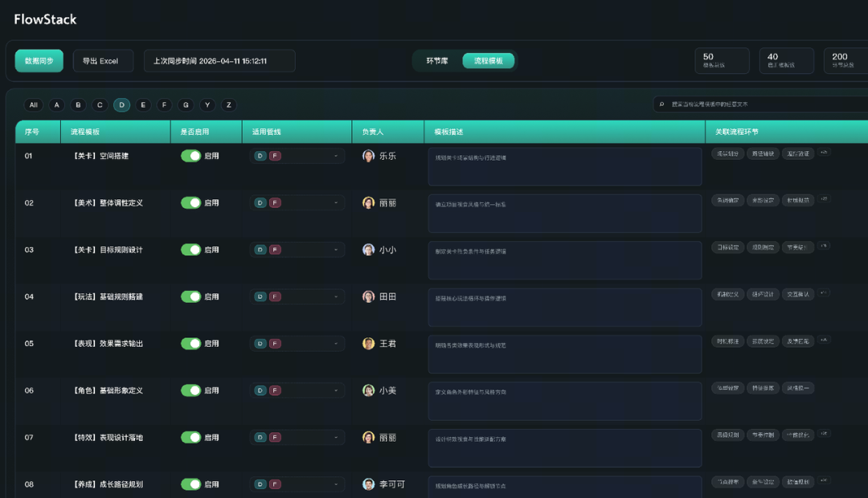Show more linked stages for 空间搭建 row
The image size is (868, 498).
click(x=825, y=152)
